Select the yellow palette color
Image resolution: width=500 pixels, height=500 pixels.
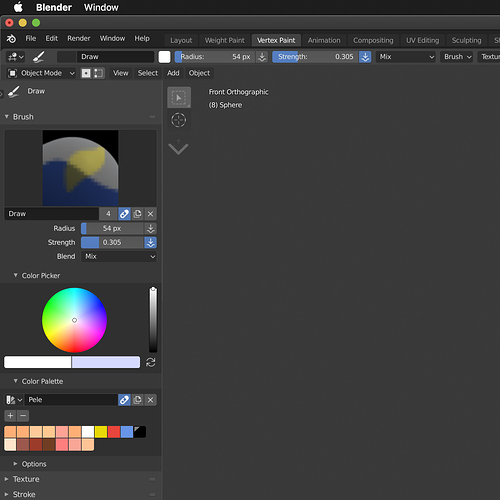[101, 432]
